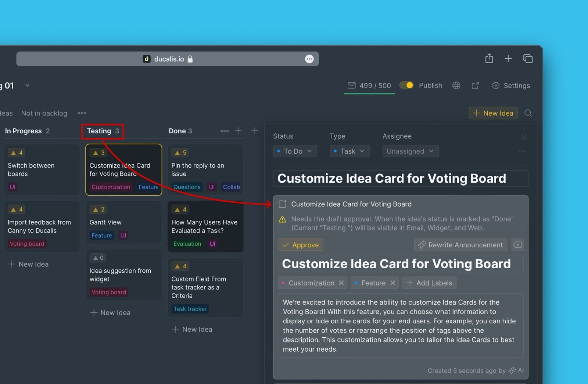Click the Approve button
The height and width of the screenshot is (384, 588).
tap(300, 245)
